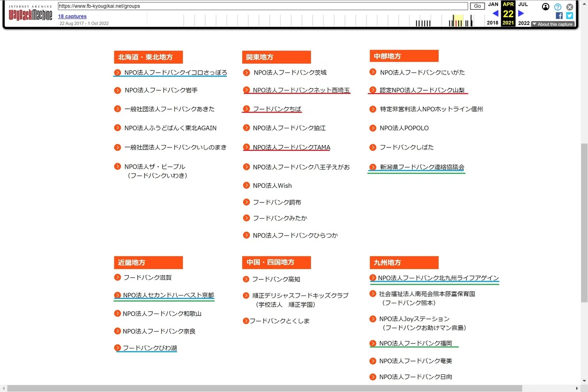This screenshot has width=588, height=392.
Task: Open 順正デリシャスフードキッズクラブ link
Action: coord(300,295)
